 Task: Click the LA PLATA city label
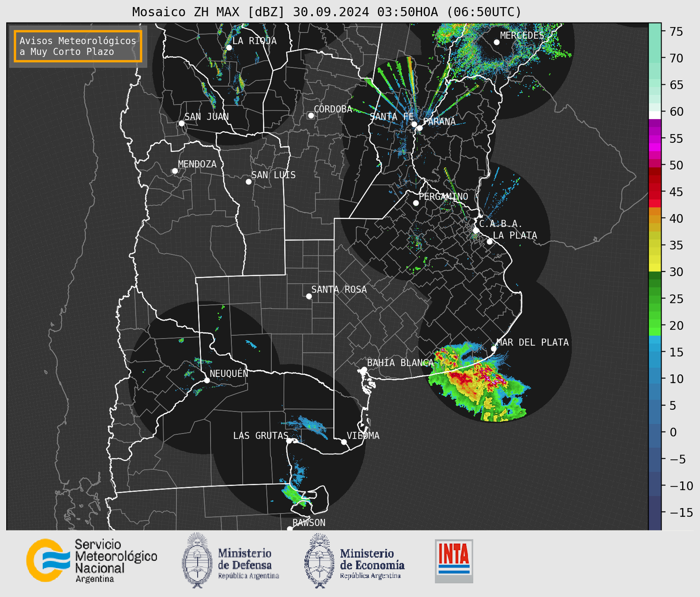[x=515, y=236]
